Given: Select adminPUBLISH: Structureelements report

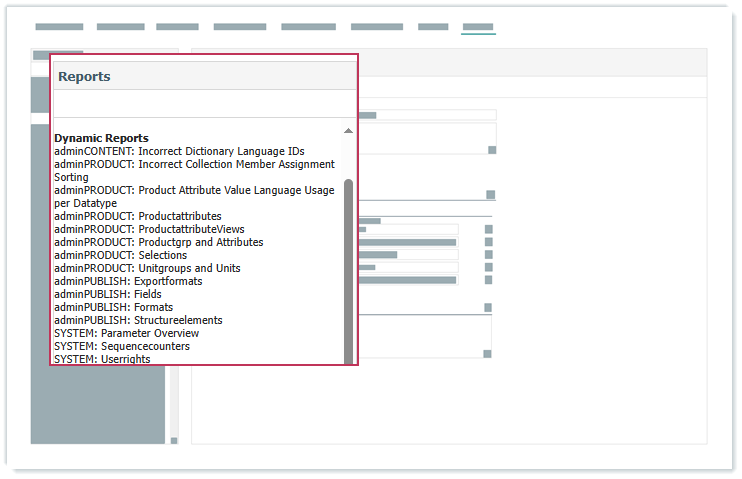Looking at the screenshot, I should (138, 320).
